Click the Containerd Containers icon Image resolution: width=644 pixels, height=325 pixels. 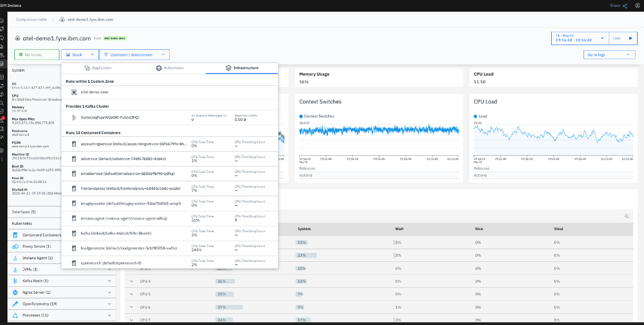coord(14,235)
